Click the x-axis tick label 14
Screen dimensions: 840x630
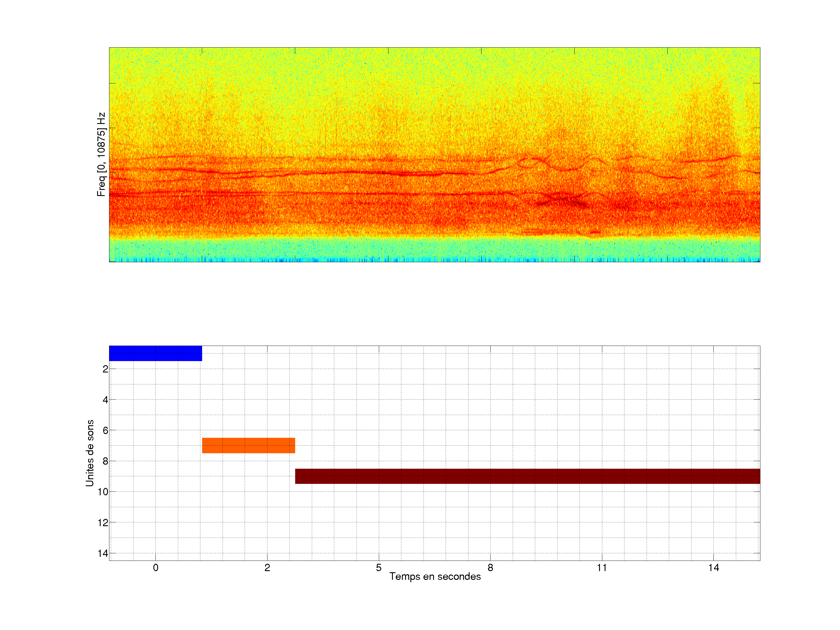(713, 568)
